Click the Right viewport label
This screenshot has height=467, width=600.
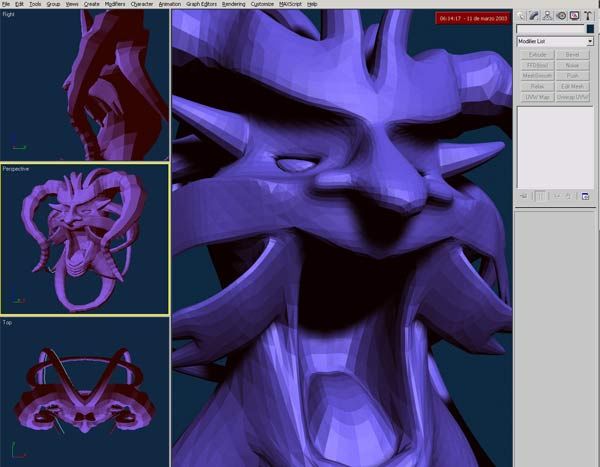(8, 14)
